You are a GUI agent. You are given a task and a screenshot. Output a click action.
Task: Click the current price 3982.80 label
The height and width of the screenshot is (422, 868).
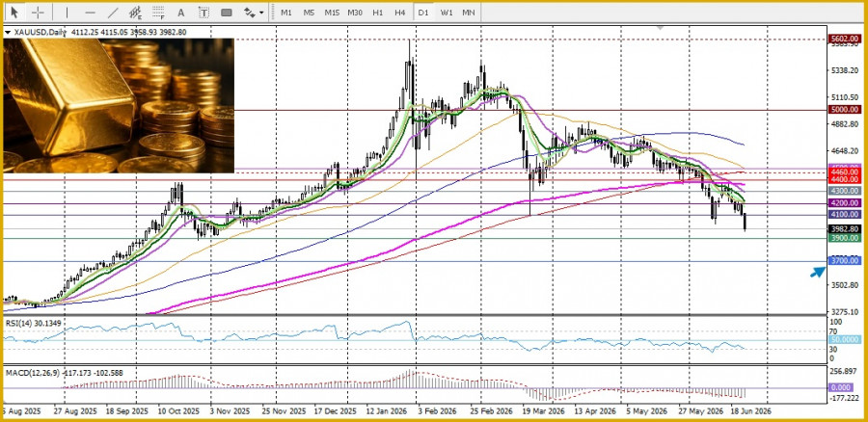[844, 229]
